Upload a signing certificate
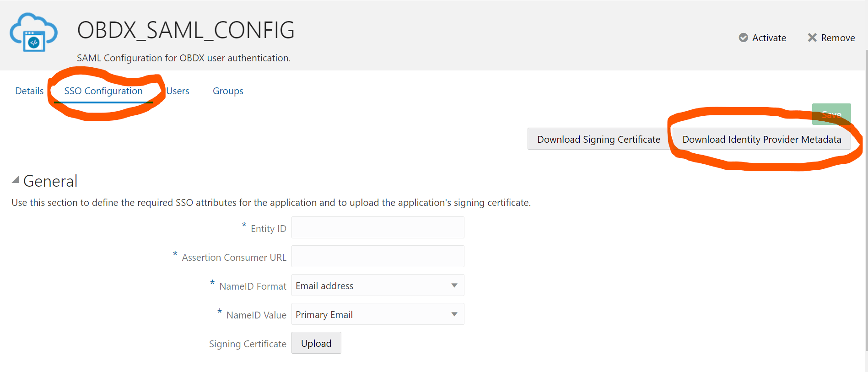The width and height of the screenshot is (868, 372). [x=316, y=343]
